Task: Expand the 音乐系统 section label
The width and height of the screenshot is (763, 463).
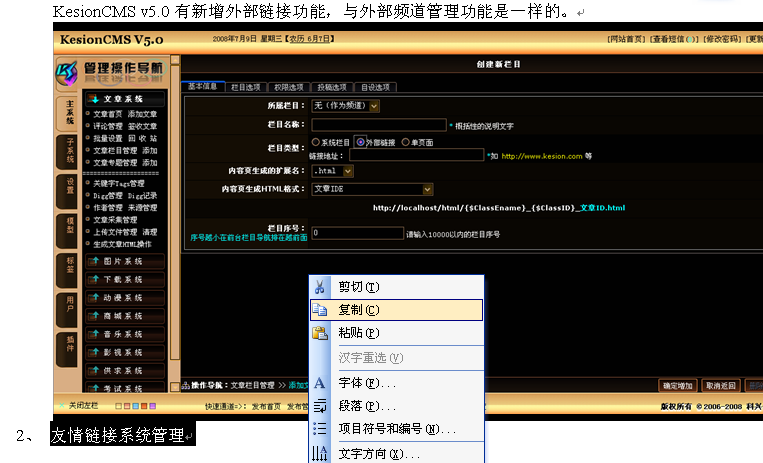Action: point(123,334)
